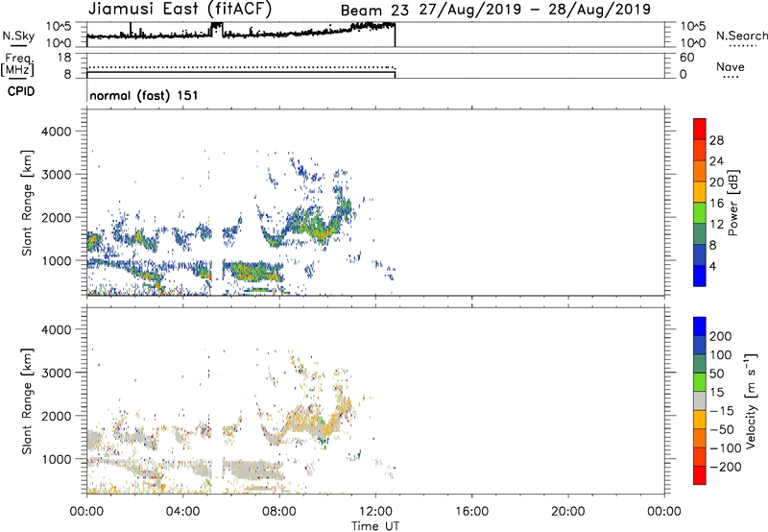768x532 pixels.
Task: Click the 'Freq. [MHz]' axis label
Action: click(17, 64)
